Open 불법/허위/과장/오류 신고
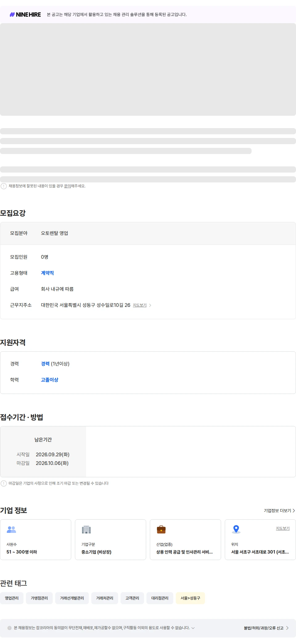This screenshot has height=644, width=296. click(264, 628)
